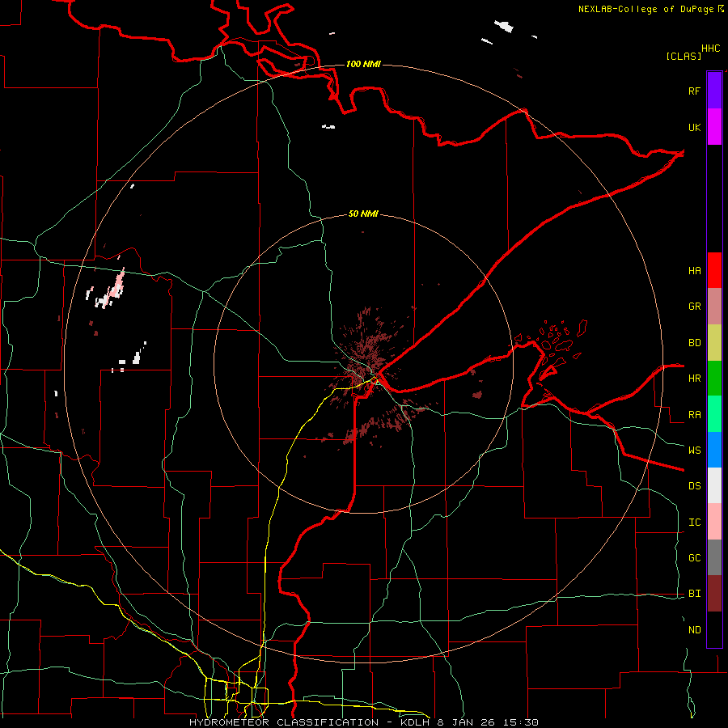Click the ND legend label
The height and width of the screenshot is (728, 728).
(x=695, y=630)
